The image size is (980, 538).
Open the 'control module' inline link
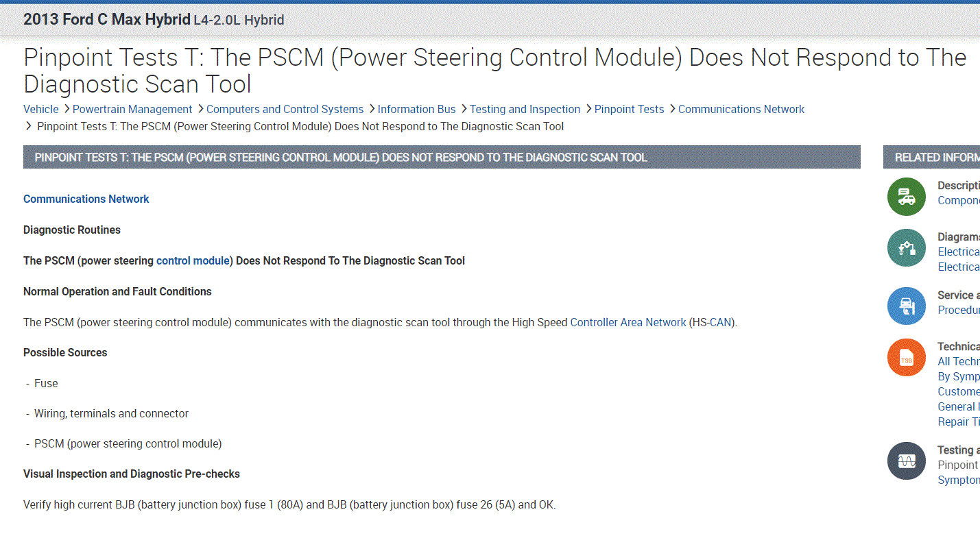(x=193, y=260)
